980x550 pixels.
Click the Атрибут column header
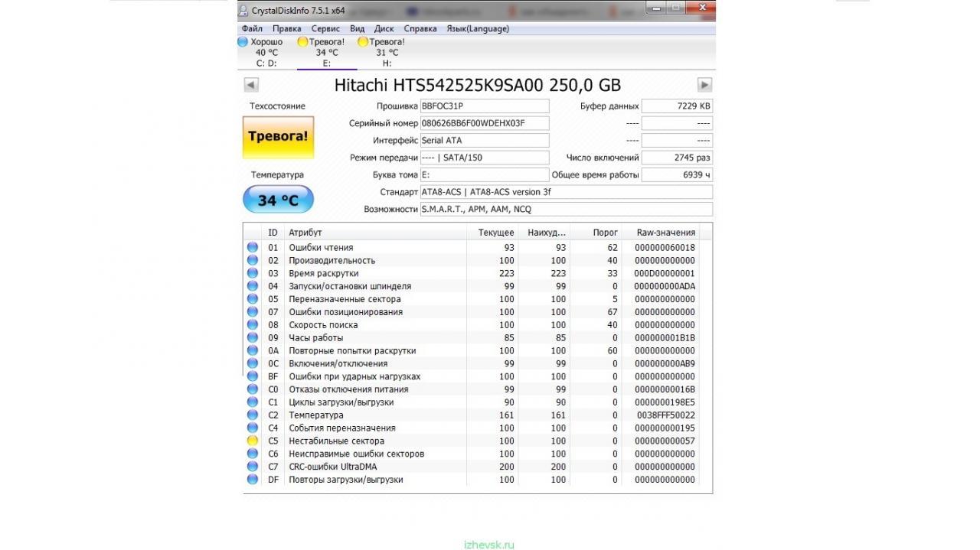[x=305, y=233]
